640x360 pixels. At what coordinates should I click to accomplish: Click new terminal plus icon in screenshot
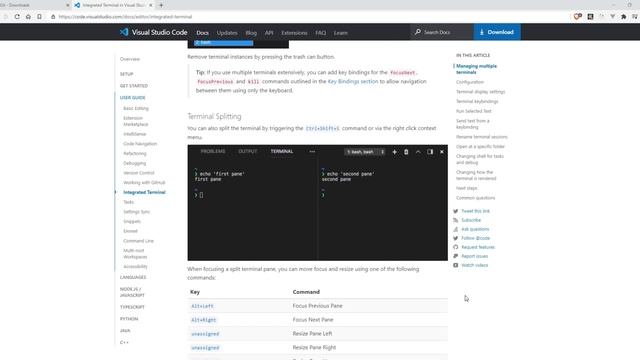394,152
